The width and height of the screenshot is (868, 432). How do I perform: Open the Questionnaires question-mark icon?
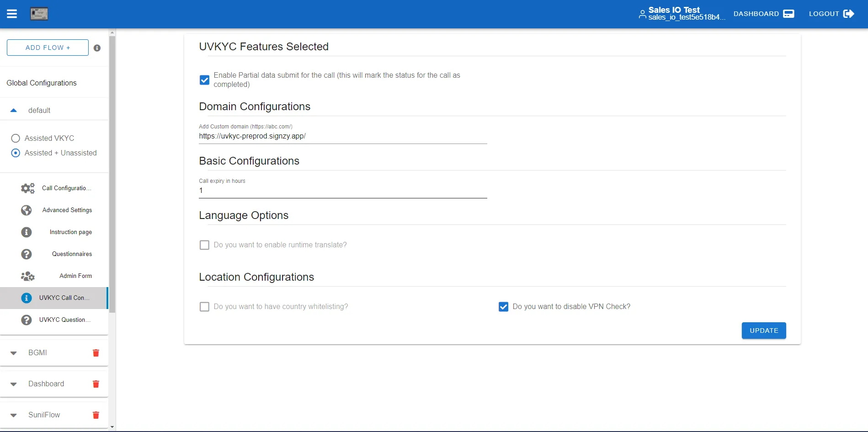pyautogui.click(x=27, y=254)
